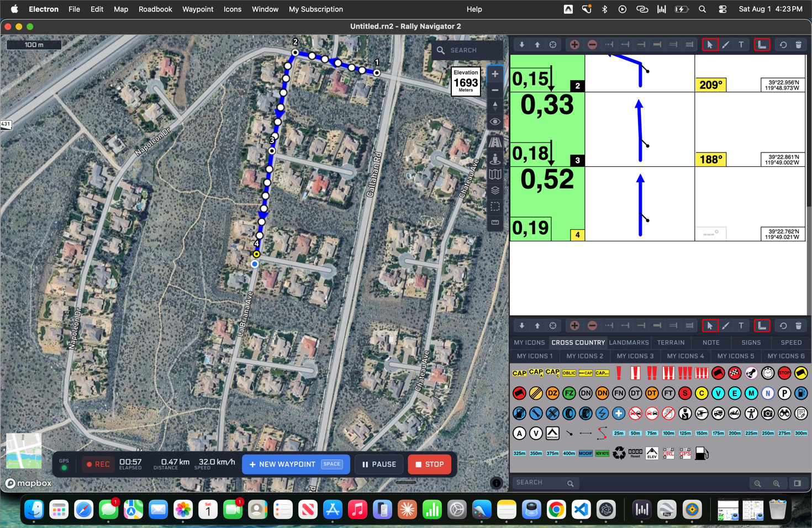The width and height of the screenshot is (812, 528).
Task: Zoom out the map with minus button
Action: [495, 90]
